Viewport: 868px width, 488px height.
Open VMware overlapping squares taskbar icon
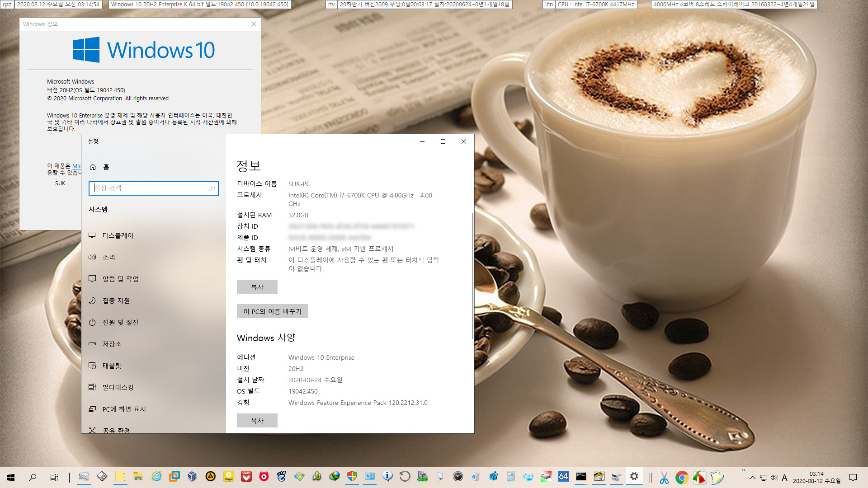point(174,477)
